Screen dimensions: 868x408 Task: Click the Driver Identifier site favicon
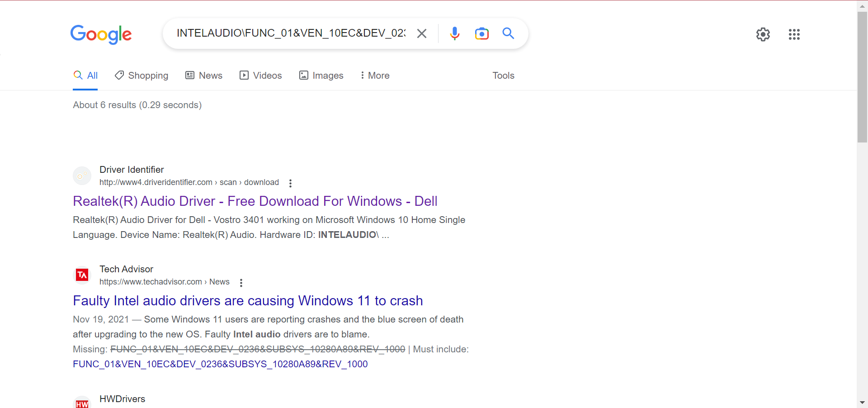(x=82, y=176)
